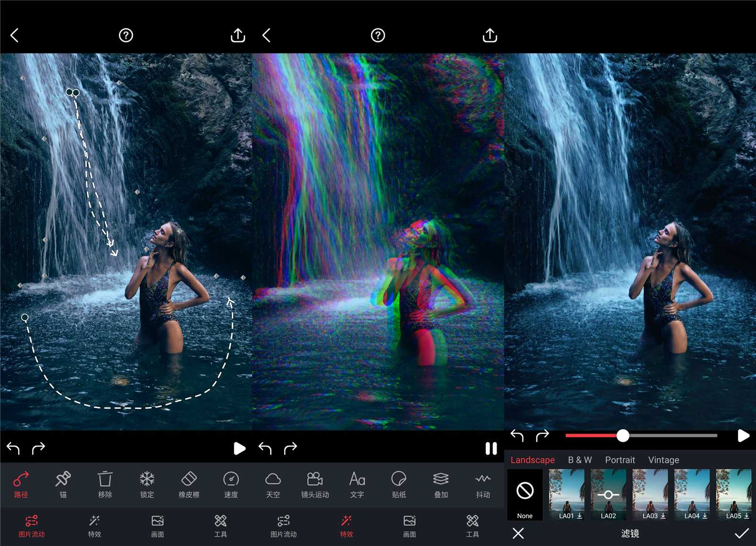Viewport: 756px width, 546px height.
Task: Click the filter intensity slider handle
Action: (623, 435)
